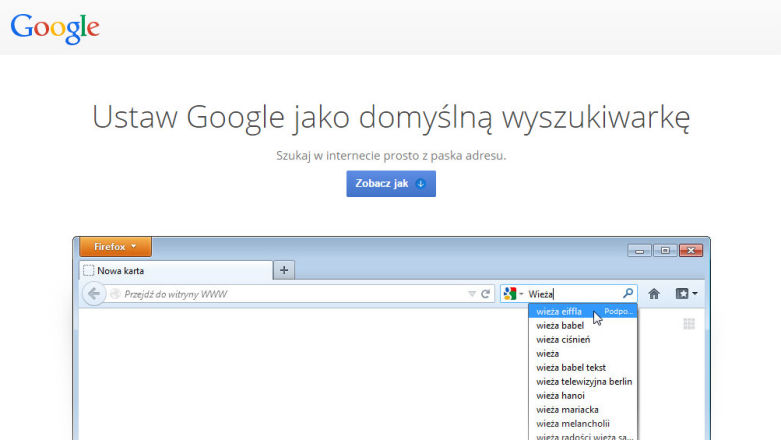Select suggestion wieża babel
The width and height of the screenshot is (781, 440).
tap(583, 325)
